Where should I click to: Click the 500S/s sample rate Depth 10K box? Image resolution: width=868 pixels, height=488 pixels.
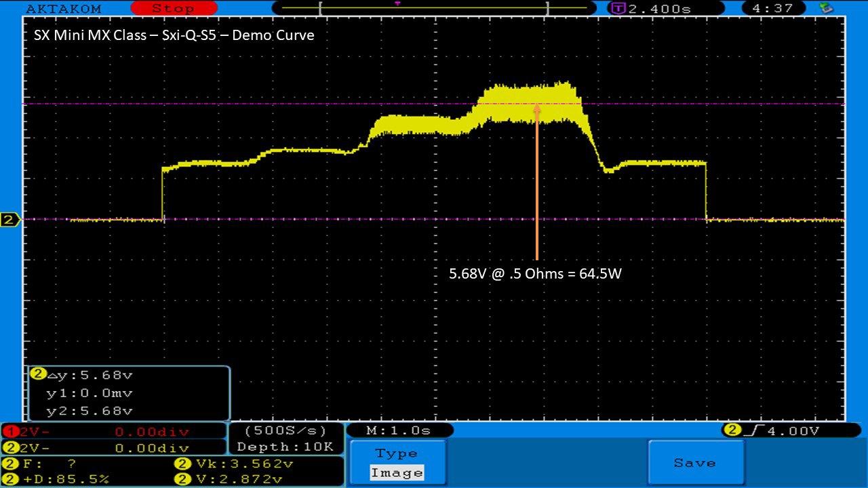(x=285, y=439)
